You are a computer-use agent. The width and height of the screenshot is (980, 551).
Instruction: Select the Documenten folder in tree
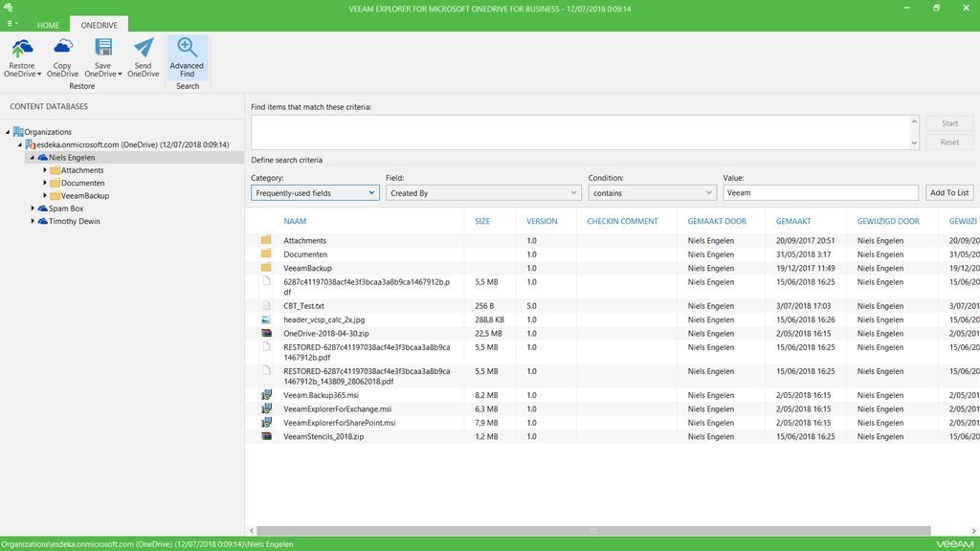pos(82,183)
